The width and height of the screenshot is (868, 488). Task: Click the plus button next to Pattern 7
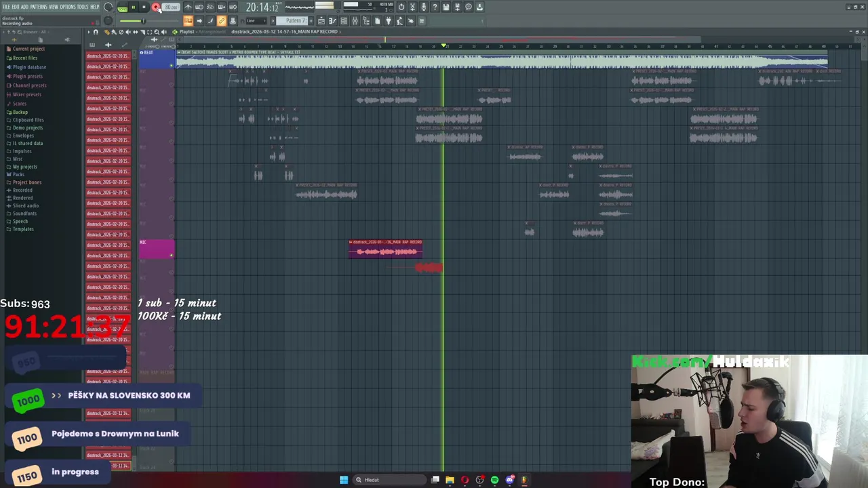[x=311, y=21]
